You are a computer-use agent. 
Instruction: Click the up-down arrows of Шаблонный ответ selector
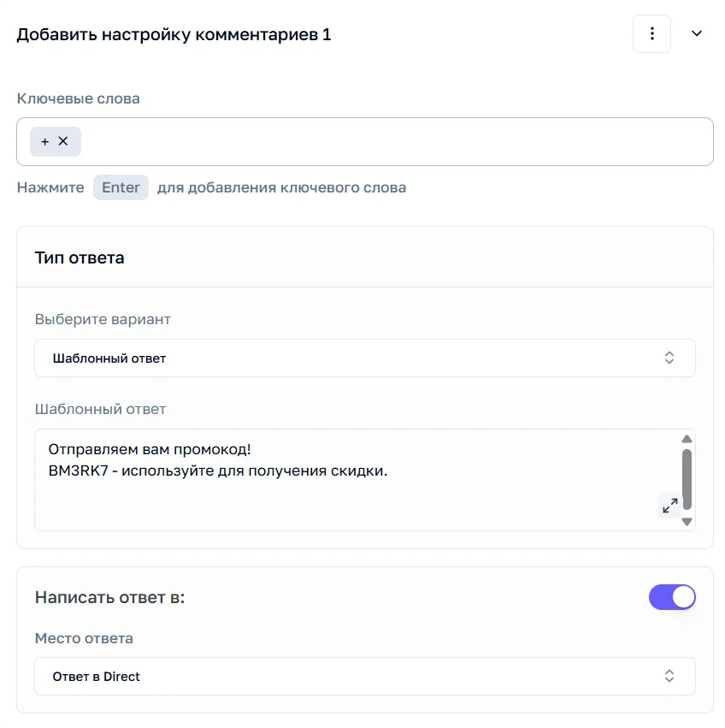(669, 358)
